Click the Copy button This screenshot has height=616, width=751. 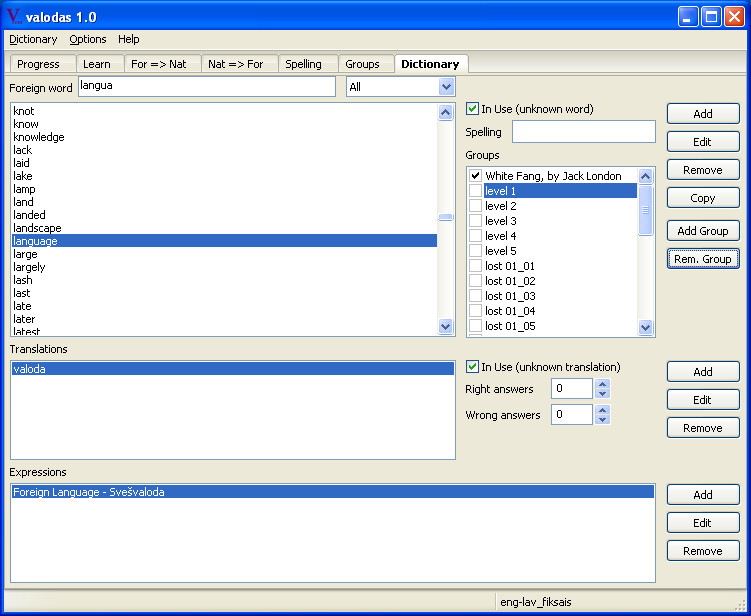coord(703,198)
